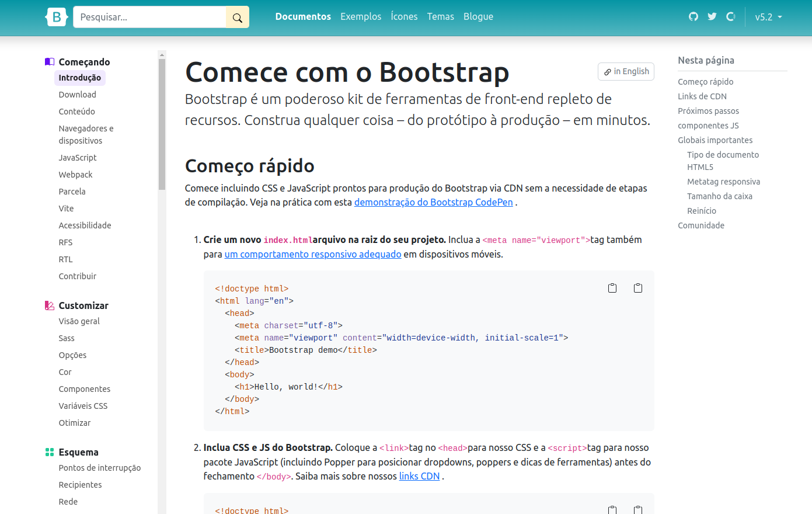This screenshot has height=514, width=812.
Task: Focus the Pesquisar search field
Action: click(x=149, y=18)
